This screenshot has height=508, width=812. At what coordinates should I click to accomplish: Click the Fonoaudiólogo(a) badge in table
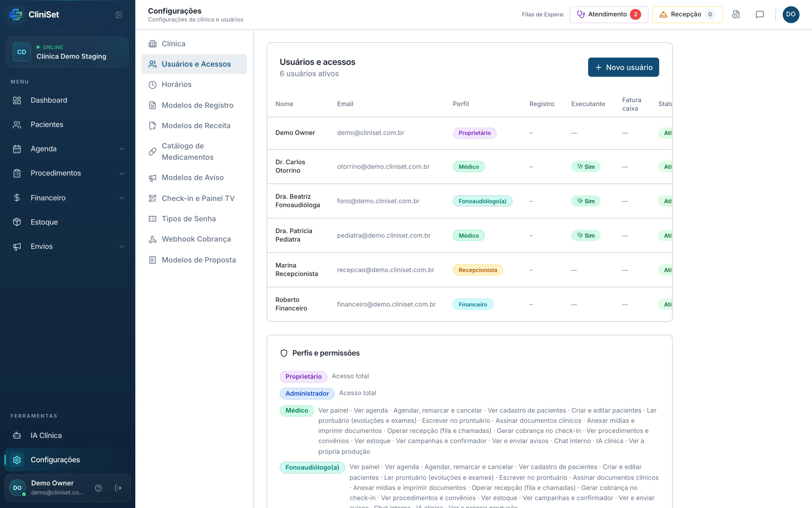pos(482,201)
